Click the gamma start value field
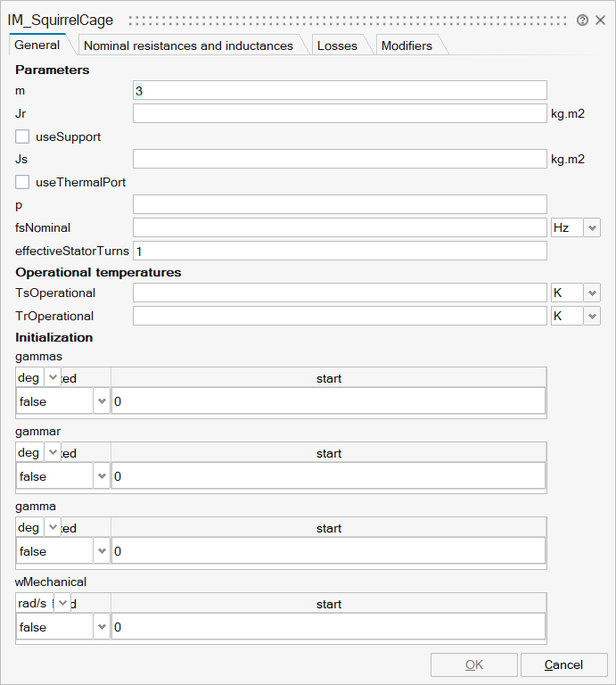The image size is (616, 685). [328, 551]
